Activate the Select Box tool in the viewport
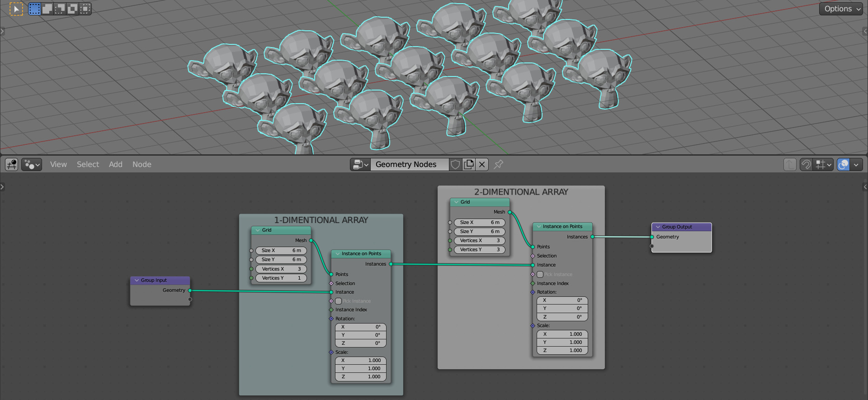This screenshot has height=400, width=868. coord(16,9)
